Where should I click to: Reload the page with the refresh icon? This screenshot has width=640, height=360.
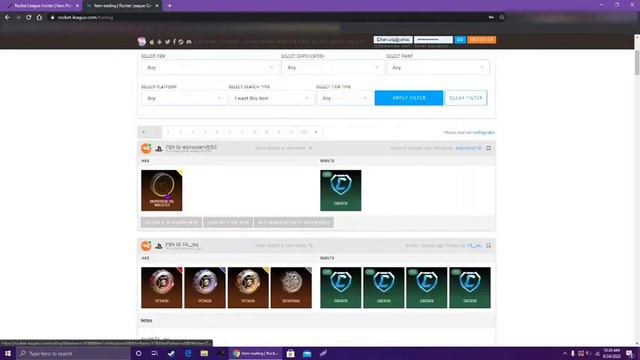[x=29, y=18]
